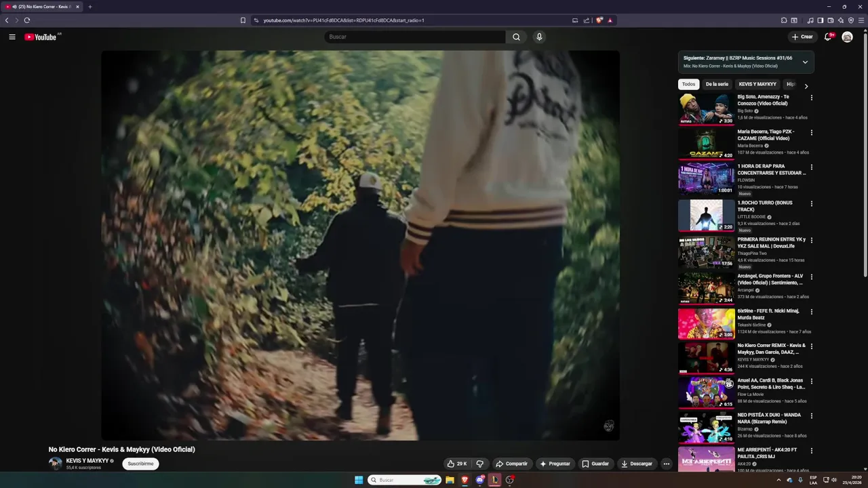Open options for PRIMERA REUNION ENTRE YK video
This screenshot has height=488, width=868.
click(x=811, y=240)
